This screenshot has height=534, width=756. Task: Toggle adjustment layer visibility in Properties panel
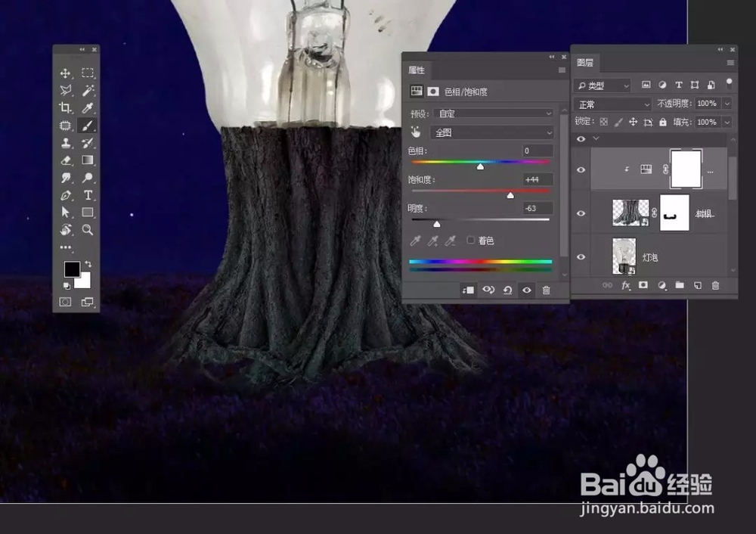tap(526, 290)
